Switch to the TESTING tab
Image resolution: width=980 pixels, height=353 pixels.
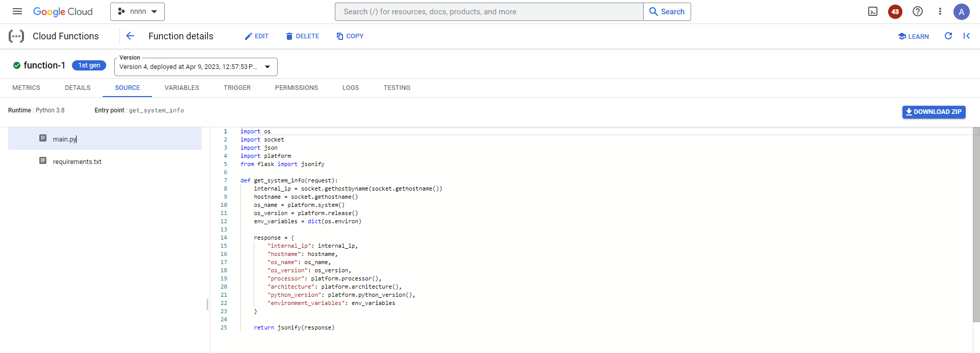pyautogui.click(x=397, y=88)
